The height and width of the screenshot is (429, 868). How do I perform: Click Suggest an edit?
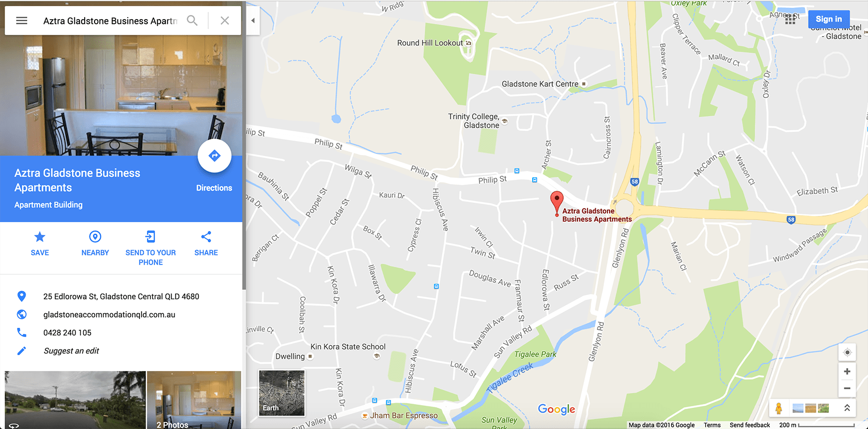click(71, 351)
